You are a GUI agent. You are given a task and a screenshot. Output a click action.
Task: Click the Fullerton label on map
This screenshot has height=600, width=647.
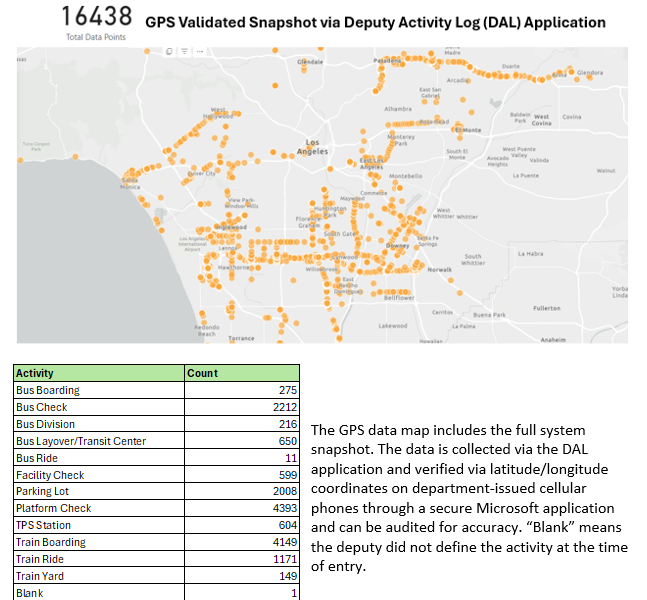[547, 308]
